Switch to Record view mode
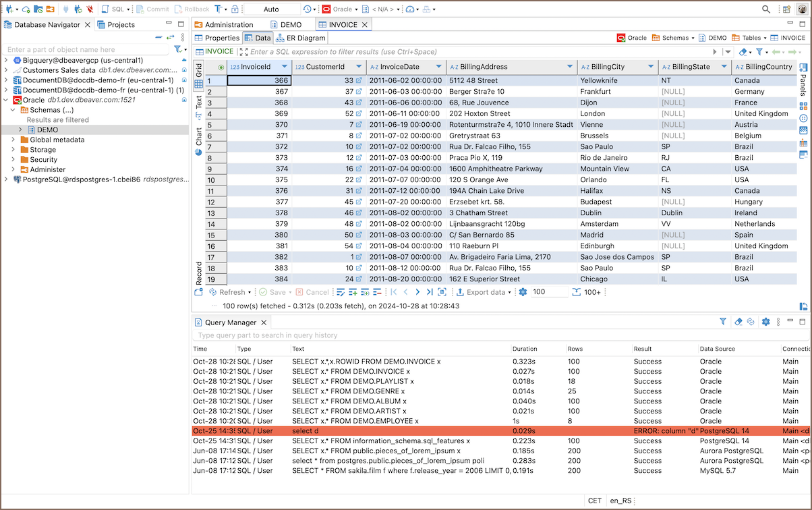812x510 pixels. [x=199, y=273]
